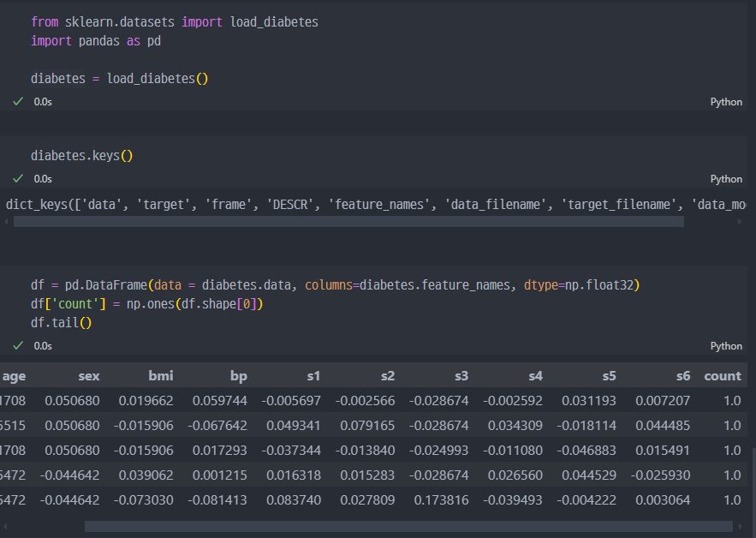Select cell value 0.031193 in s5 column

tap(589, 400)
